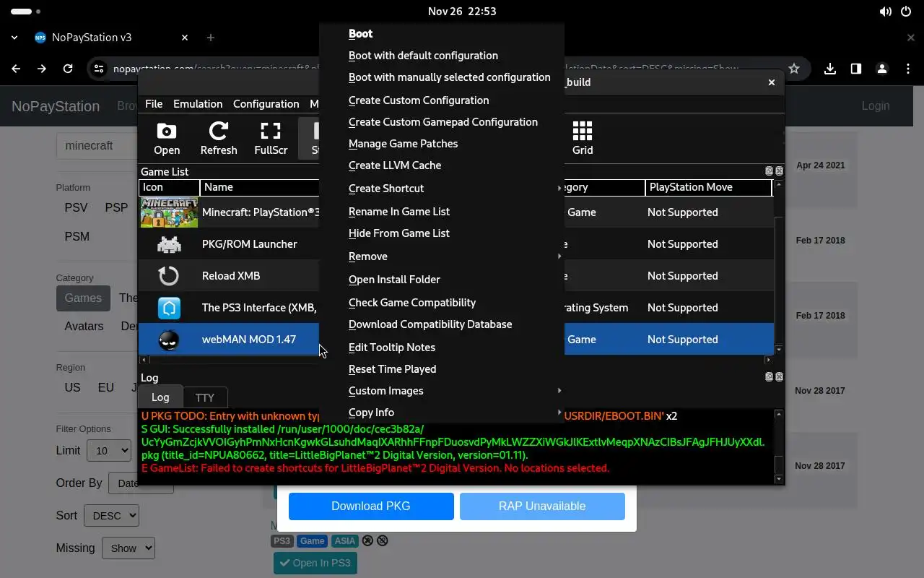Switch to the Log tab
The image size is (924, 578).
point(160,397)
